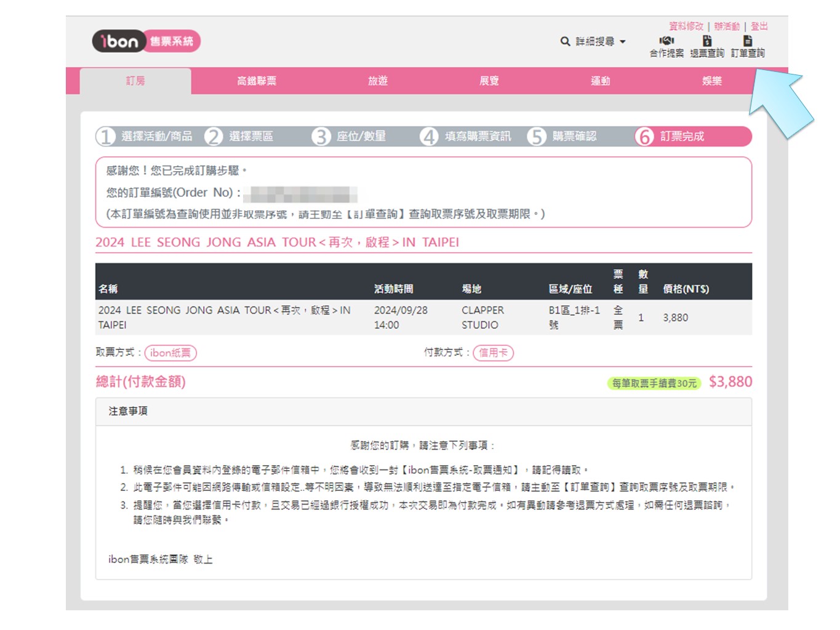Click the 資料修改 link

(x=686, y=26)
